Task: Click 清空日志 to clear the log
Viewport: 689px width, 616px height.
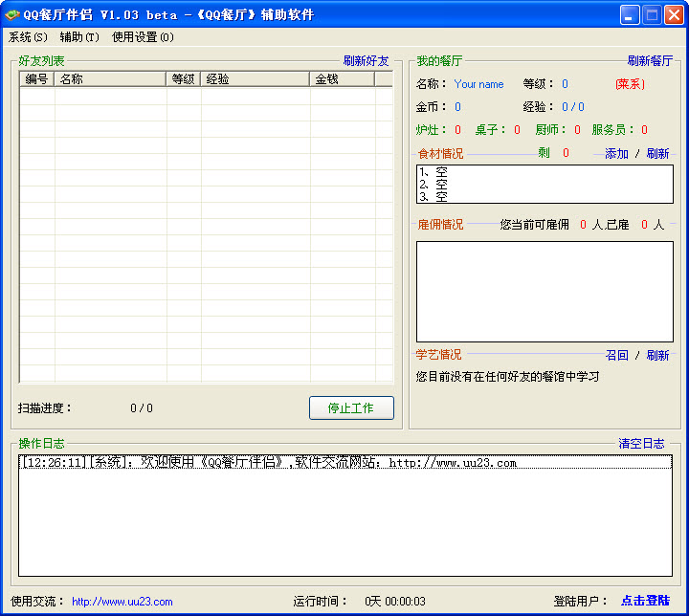Action: click(x=641, y=444)
